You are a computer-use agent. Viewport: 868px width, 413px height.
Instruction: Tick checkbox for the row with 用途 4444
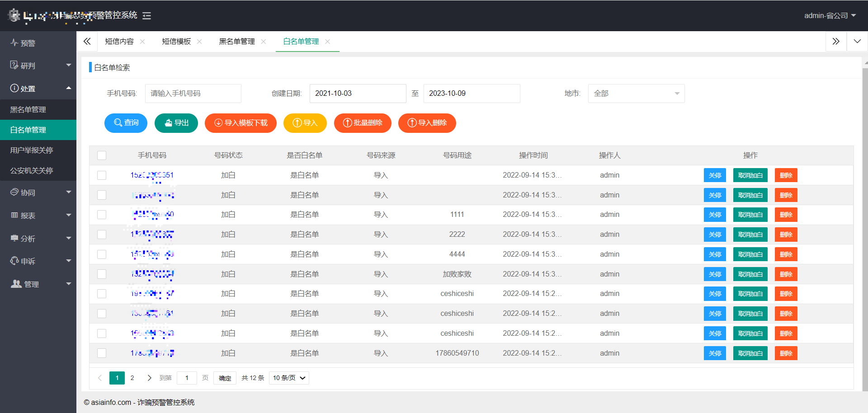[x=102, y=254]
